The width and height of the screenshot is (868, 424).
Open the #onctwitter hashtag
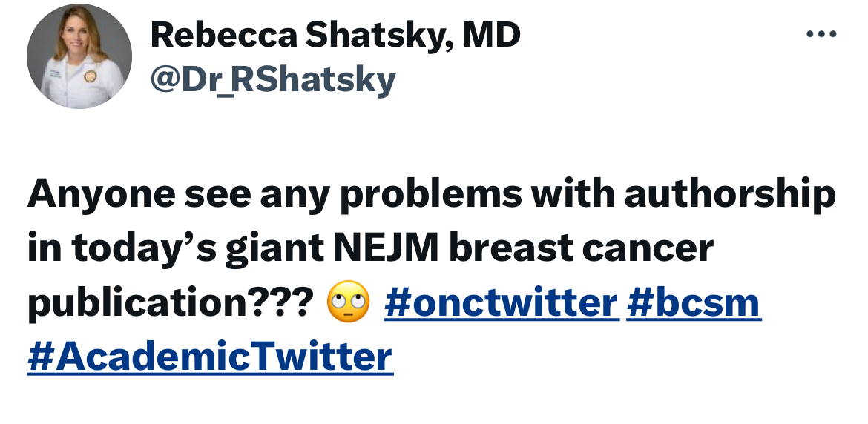501,303
